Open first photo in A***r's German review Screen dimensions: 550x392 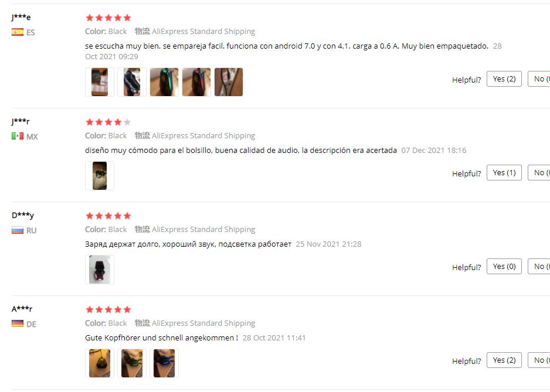[x=100, y=363]
